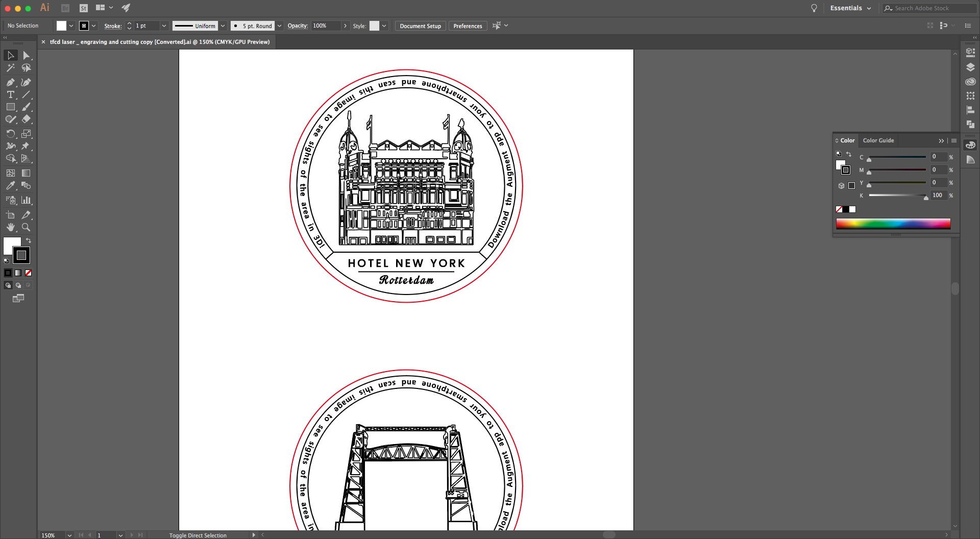980x539 pixels.
Task: Open the graphic Style dropdown
Action: (384, 26)
